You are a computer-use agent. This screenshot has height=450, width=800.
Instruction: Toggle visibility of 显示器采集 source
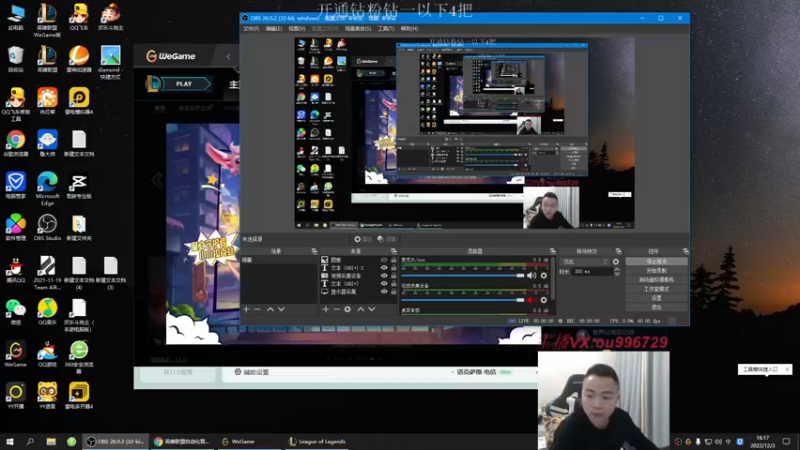tap(384, 292)
